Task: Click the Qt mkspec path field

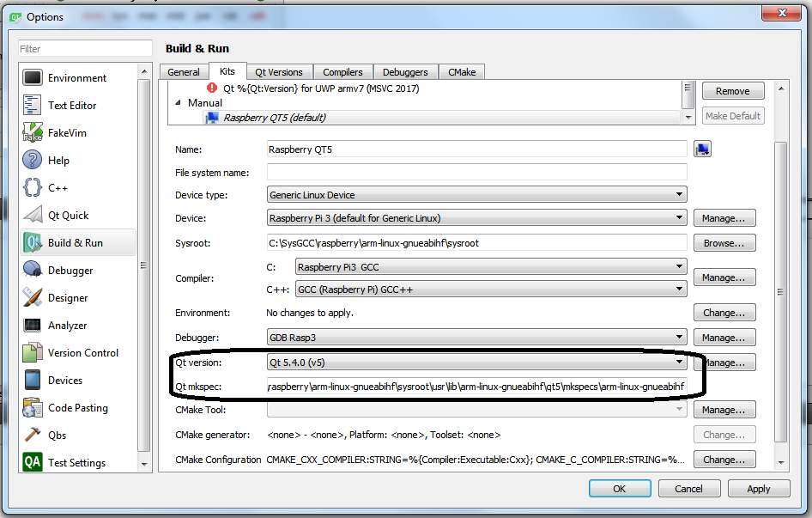Action: click(477, 387)
